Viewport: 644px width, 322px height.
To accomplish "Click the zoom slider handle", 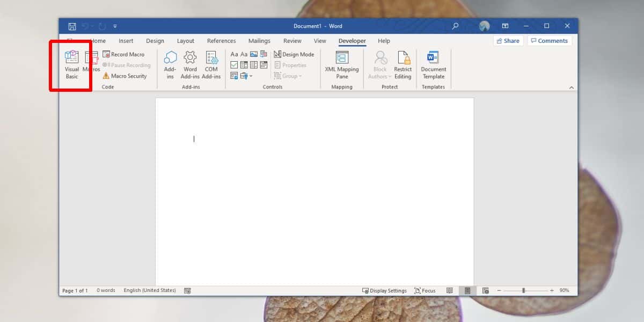I will pos(524,290).
